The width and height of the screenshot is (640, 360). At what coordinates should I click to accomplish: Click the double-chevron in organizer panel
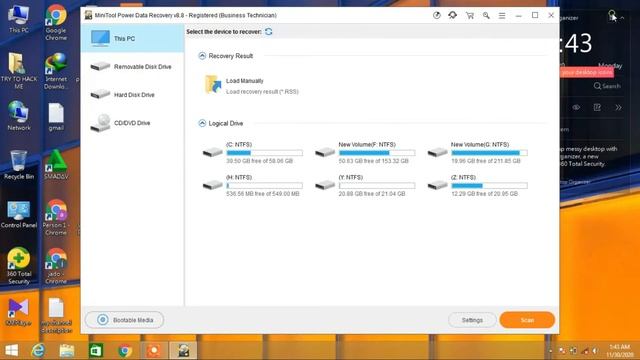pyautogui.click(x=618, y=107)
